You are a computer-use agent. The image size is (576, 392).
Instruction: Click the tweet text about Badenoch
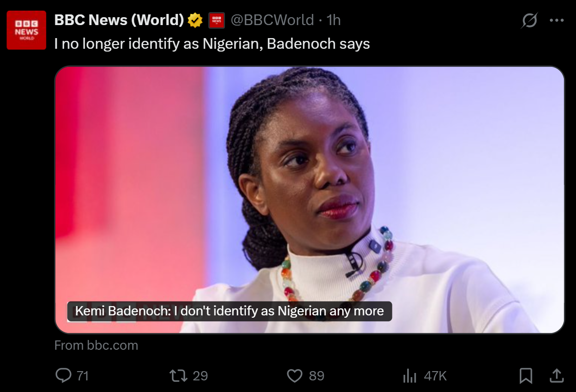(212, 44)
